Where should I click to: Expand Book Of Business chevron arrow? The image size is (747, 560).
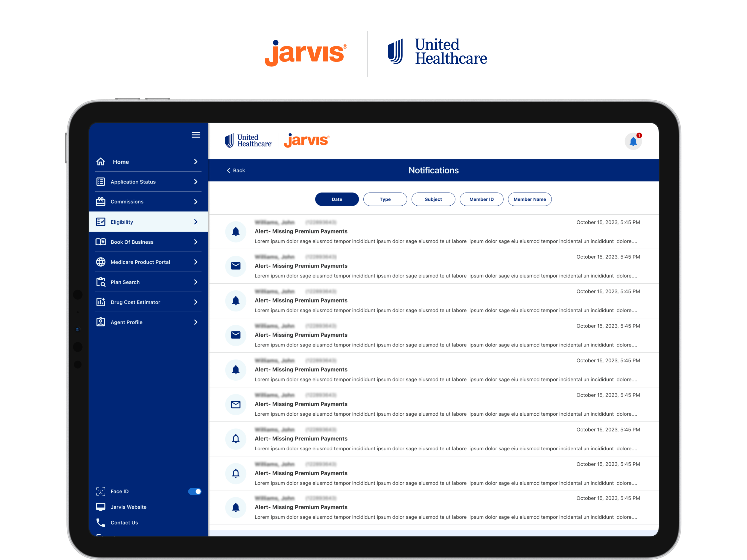195,242
